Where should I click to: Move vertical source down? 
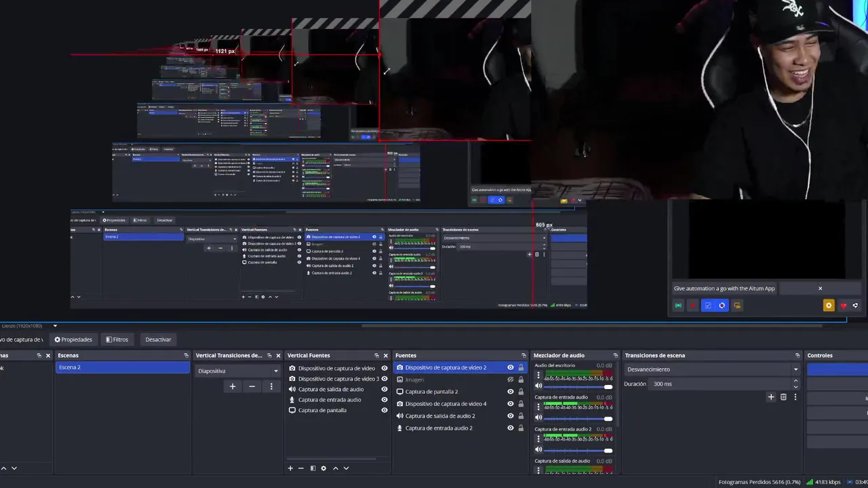coord(346,468)
